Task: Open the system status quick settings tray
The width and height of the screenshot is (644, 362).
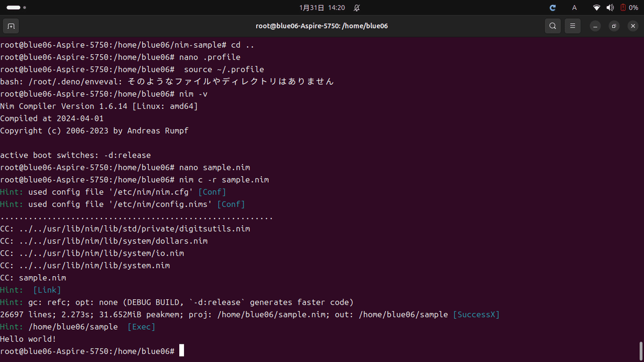Action: click(612, 8)
